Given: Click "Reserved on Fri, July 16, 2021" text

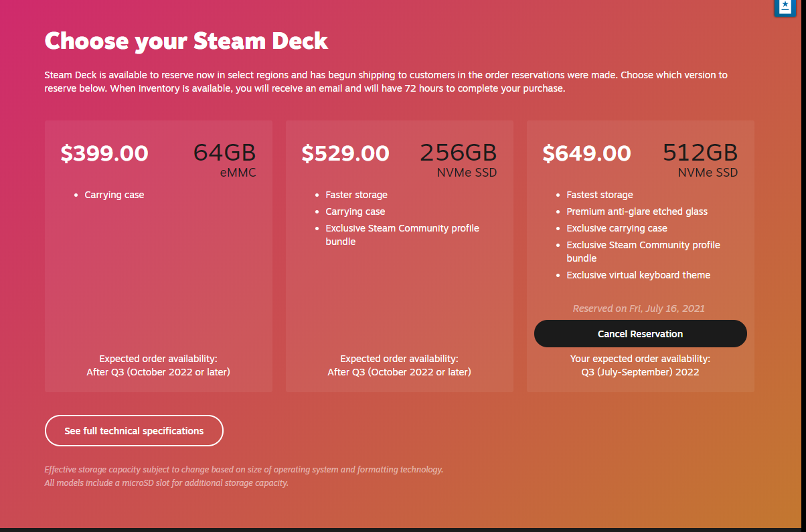Looking at the screenshot, I should (639, 308).
